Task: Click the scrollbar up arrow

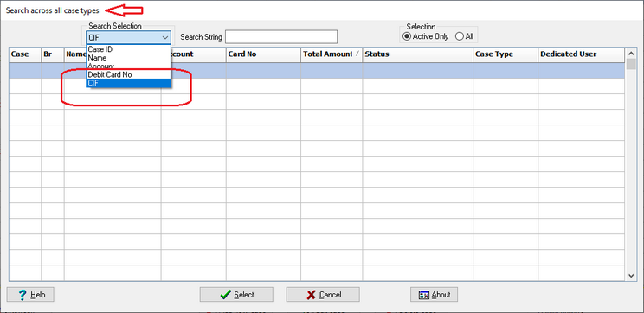Action: click(x=631, y=53)
